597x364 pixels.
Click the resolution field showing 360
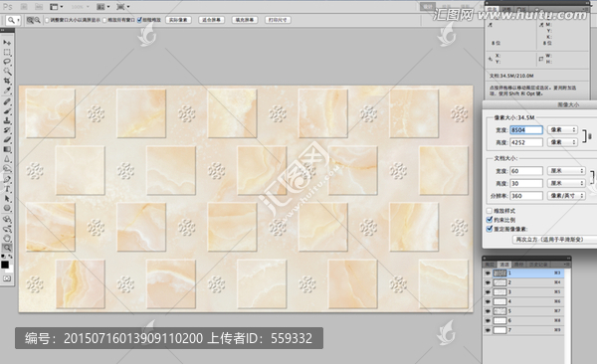click(526, 196)
